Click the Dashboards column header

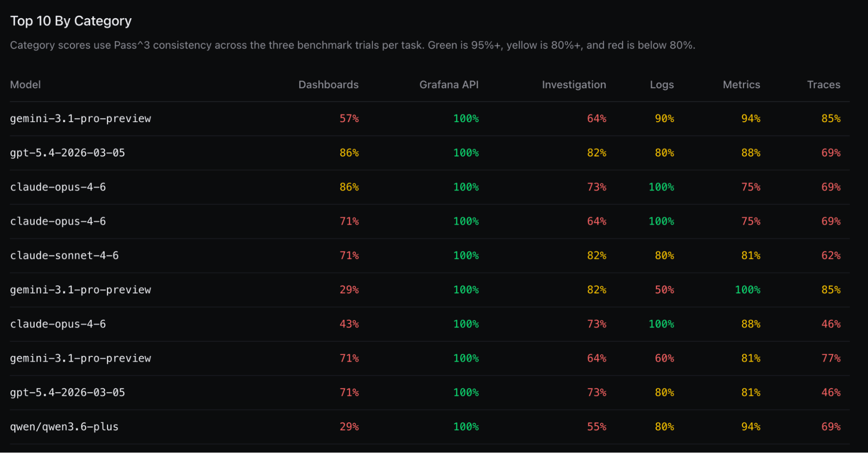328,85
